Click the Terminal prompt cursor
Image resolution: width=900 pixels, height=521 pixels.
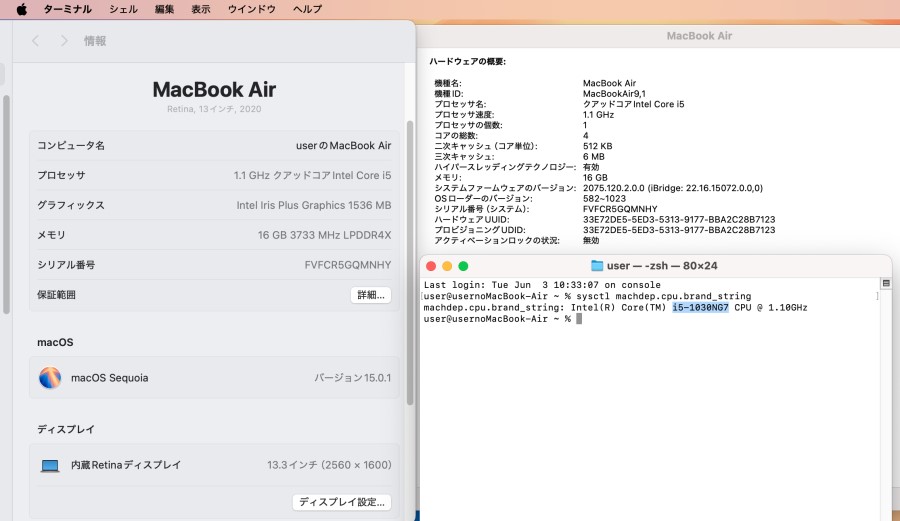coord(579,319)
